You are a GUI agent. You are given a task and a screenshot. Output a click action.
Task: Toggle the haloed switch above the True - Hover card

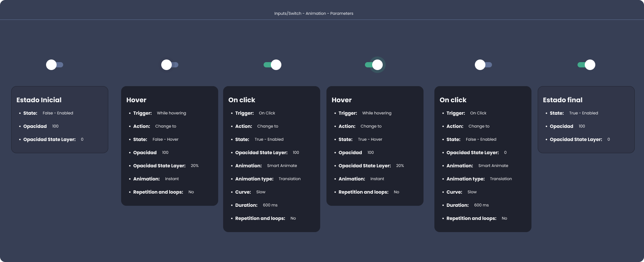(x=375, y=65)
